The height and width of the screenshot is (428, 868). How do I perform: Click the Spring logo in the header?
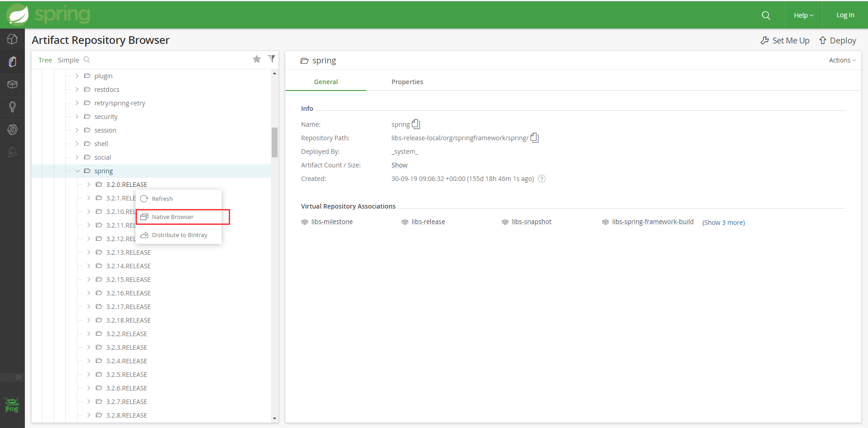48,14
